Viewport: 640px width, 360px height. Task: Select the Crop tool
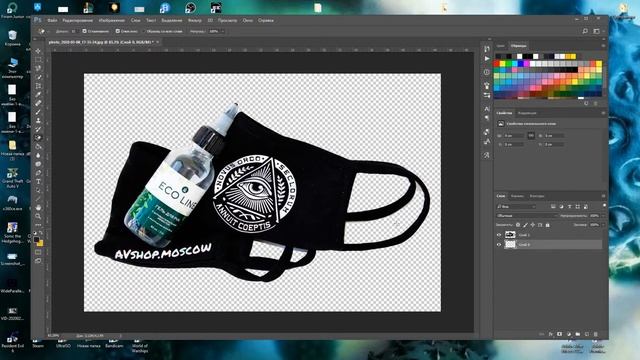[x=38, y=86]
